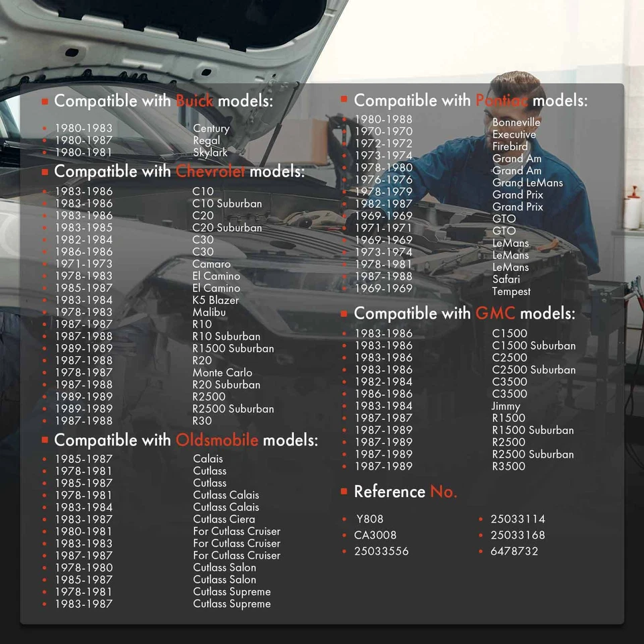
Task: Click the 'Compatible with Buick models:' heading
Action: coord(164,101)
